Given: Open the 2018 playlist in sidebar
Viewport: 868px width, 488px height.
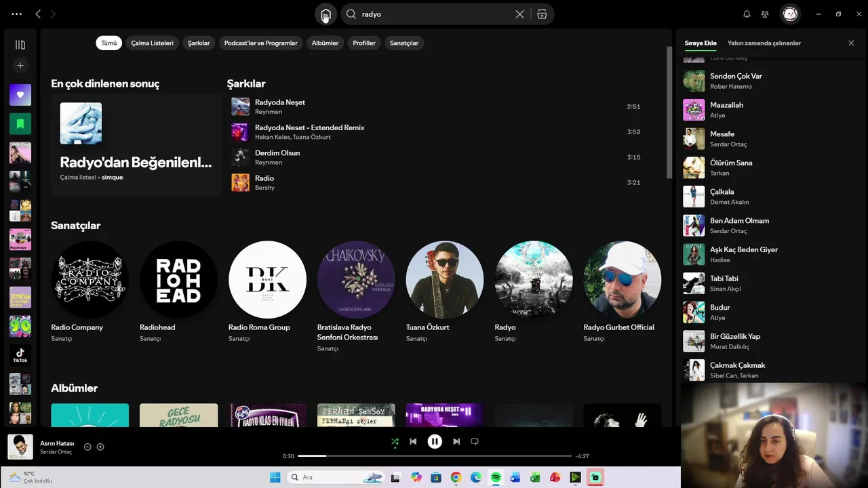Looking at the screenshot, I should (x=20, y=298).
